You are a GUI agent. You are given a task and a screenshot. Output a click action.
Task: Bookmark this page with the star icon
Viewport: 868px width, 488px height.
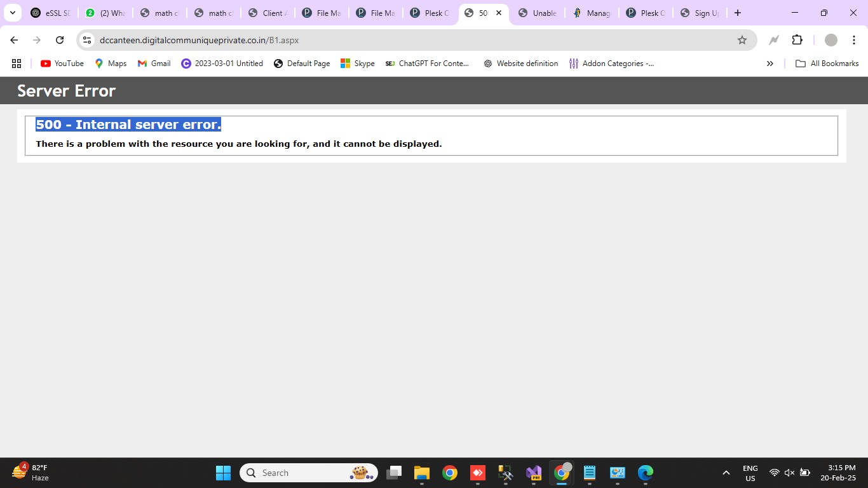click(x=742, y=40)
